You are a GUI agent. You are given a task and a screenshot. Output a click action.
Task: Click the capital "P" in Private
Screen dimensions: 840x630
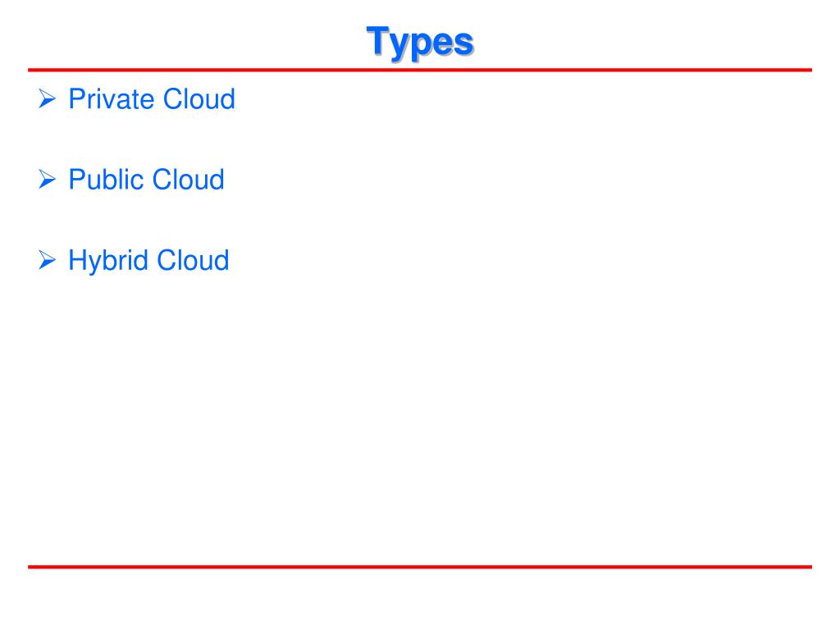[x=78, y=99]
